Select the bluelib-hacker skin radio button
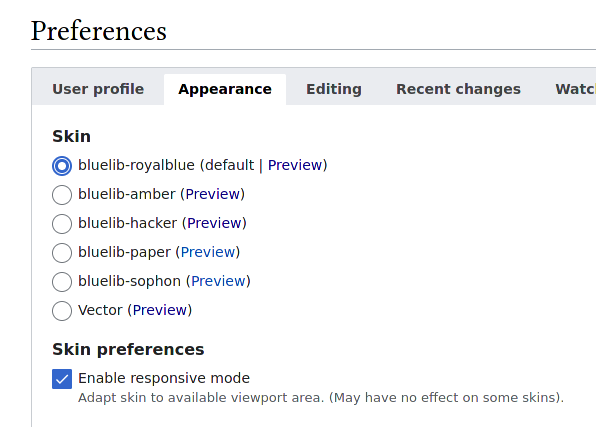Viewport: 596px width, 427px height. pyautogui.click(x=62, y=224)
